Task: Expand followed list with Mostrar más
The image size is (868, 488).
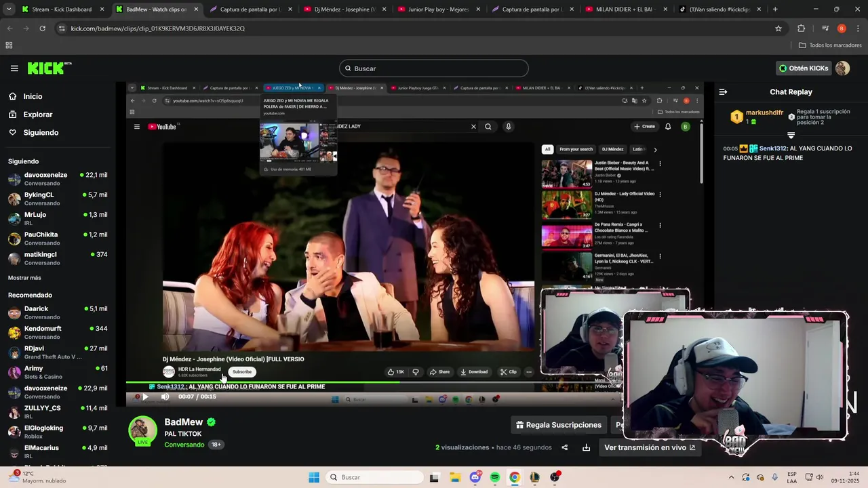Action: [x=24, y=278]
